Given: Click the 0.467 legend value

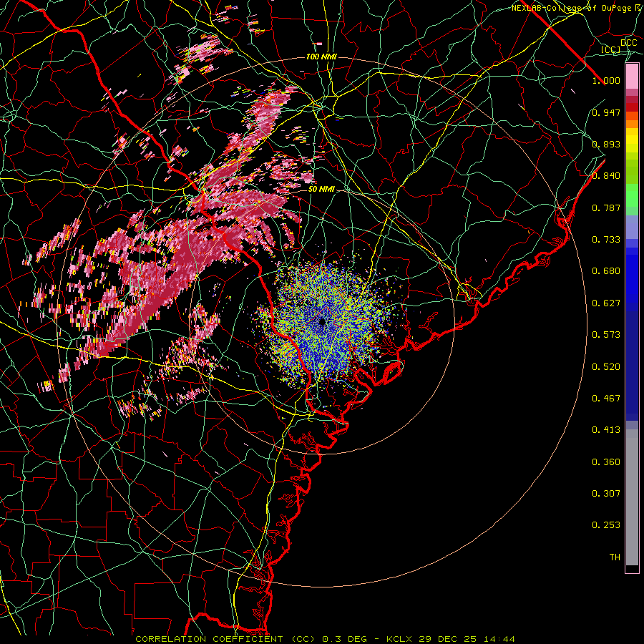Looking at the screenshot, I should (606, 399).
